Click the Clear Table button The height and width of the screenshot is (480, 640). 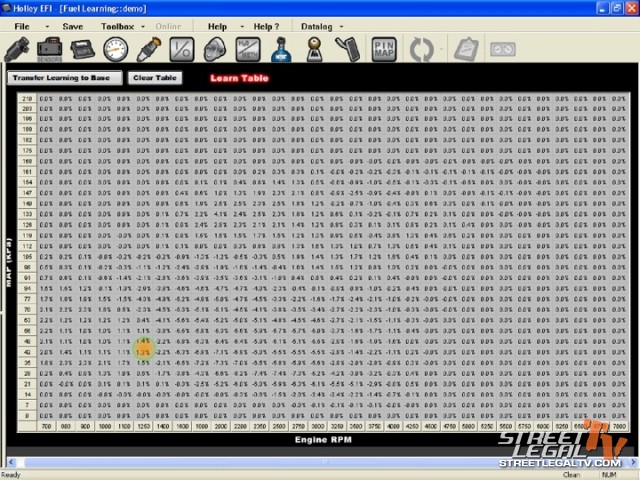[x=155, y=78]
